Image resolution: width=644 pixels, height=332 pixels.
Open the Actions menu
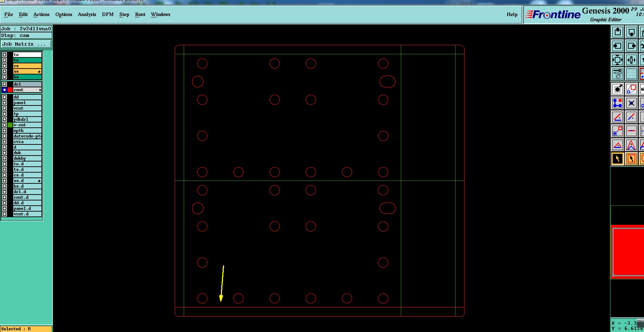click(x=41, y=14)
